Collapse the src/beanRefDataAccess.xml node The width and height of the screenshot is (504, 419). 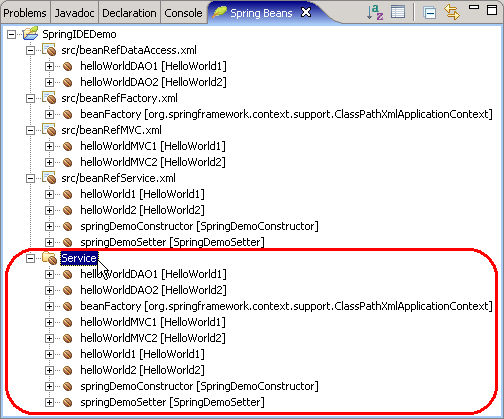[30, 50]
